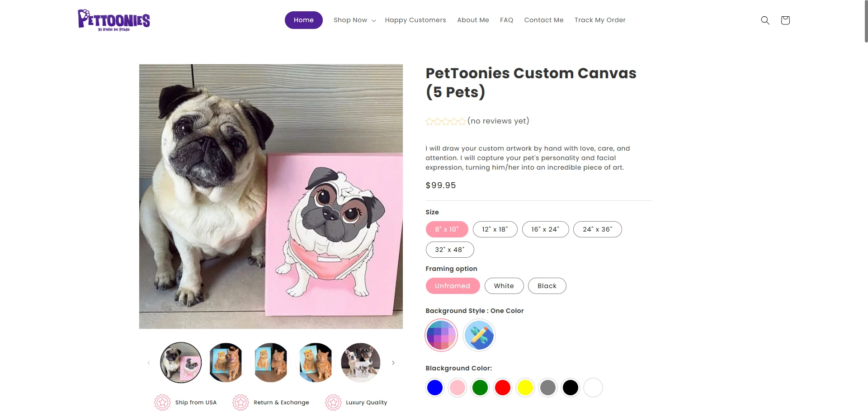Click the Return & Exchange badge icon
This screenshot has width=868, height=412.
241,402
